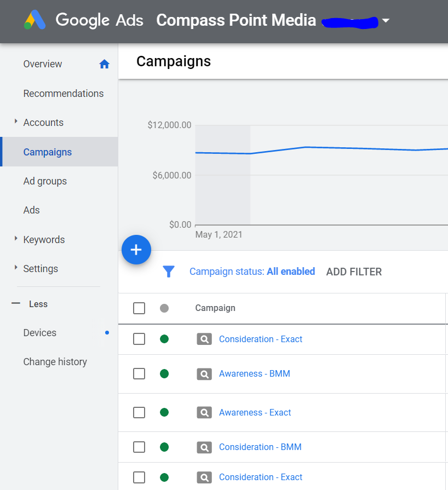Open the Consideration - Exact campaign link

click(x=260, y=339)
